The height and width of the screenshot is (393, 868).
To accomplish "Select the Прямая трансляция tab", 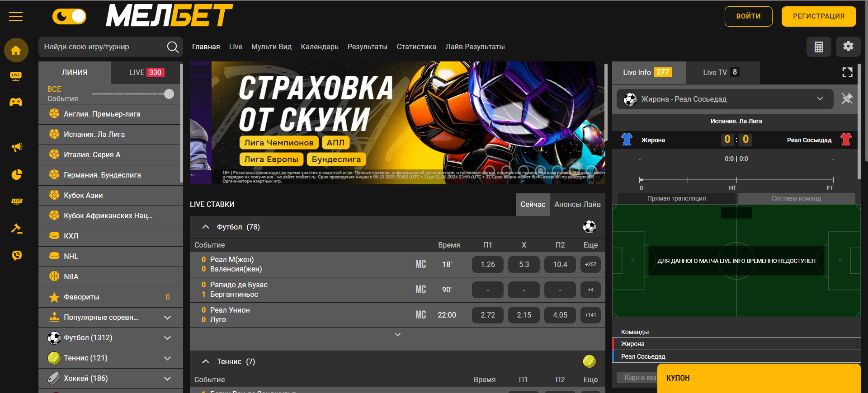I will (676, 199).
